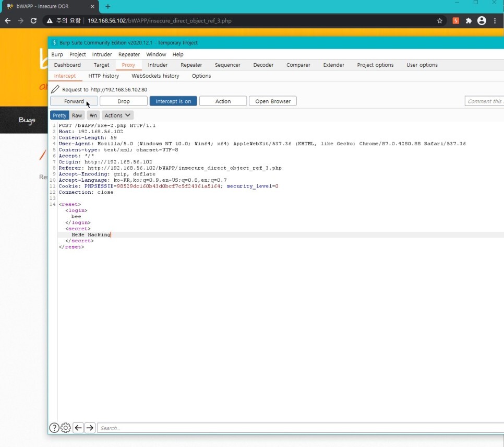Image resolution: width=504 pixels, height=447 pixels.
Task: Forward the intercepted request
Action: (x=74, y=101)
